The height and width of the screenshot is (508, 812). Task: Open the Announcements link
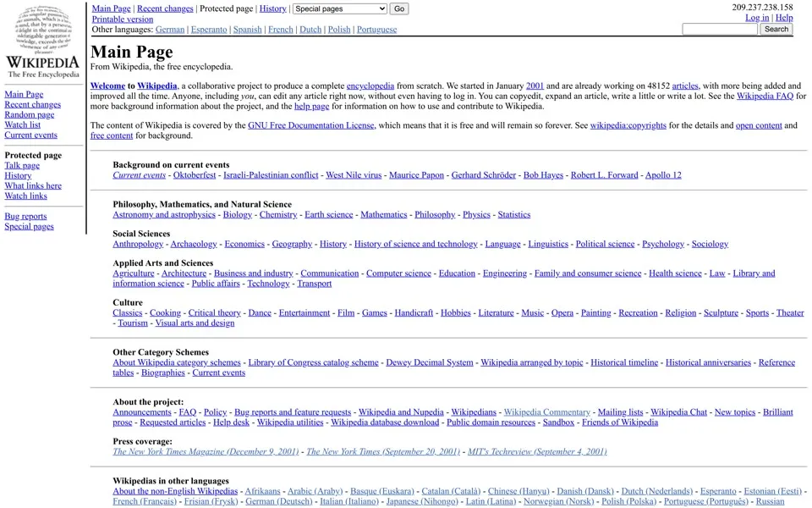pos(142,412)
